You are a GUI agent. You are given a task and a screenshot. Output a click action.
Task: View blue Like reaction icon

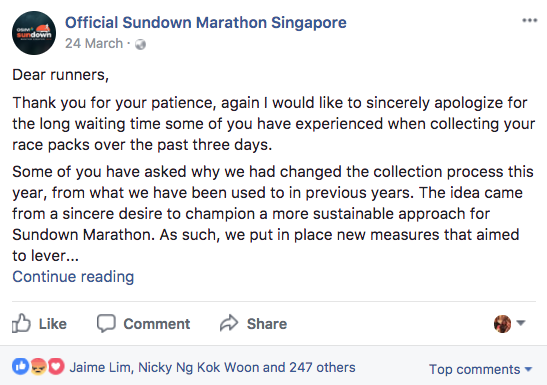coord(21,367)
